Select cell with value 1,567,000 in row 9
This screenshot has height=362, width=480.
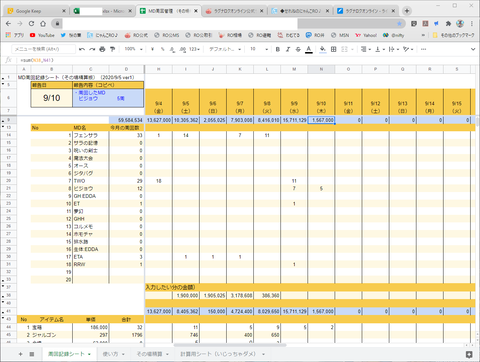[x=321, y=120]
